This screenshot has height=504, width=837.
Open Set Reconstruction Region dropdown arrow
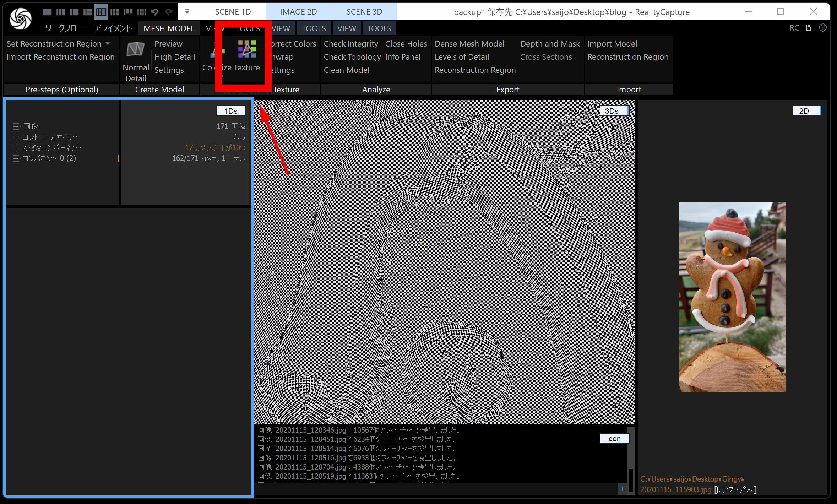tap(108, 43)
